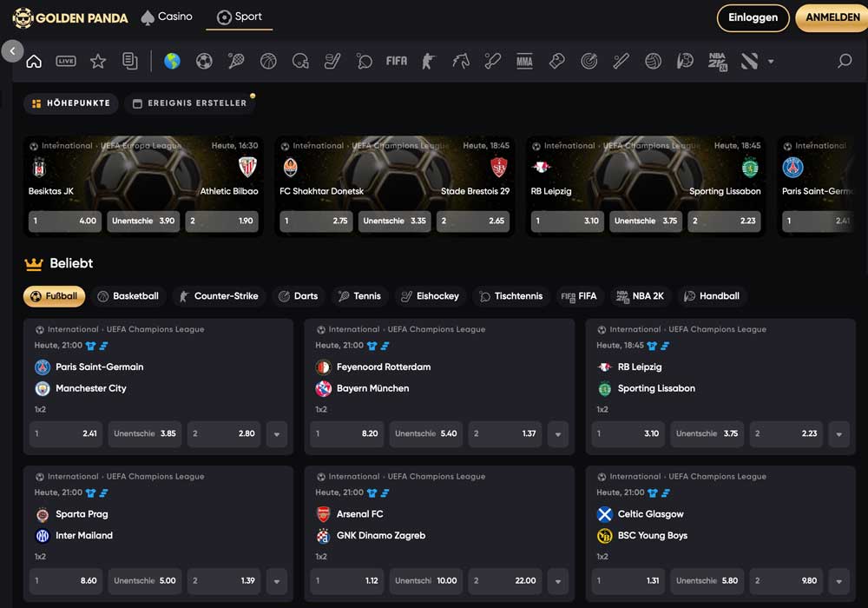Select the Counter-Strike soldier icon in toolbar

click(429, 61)
